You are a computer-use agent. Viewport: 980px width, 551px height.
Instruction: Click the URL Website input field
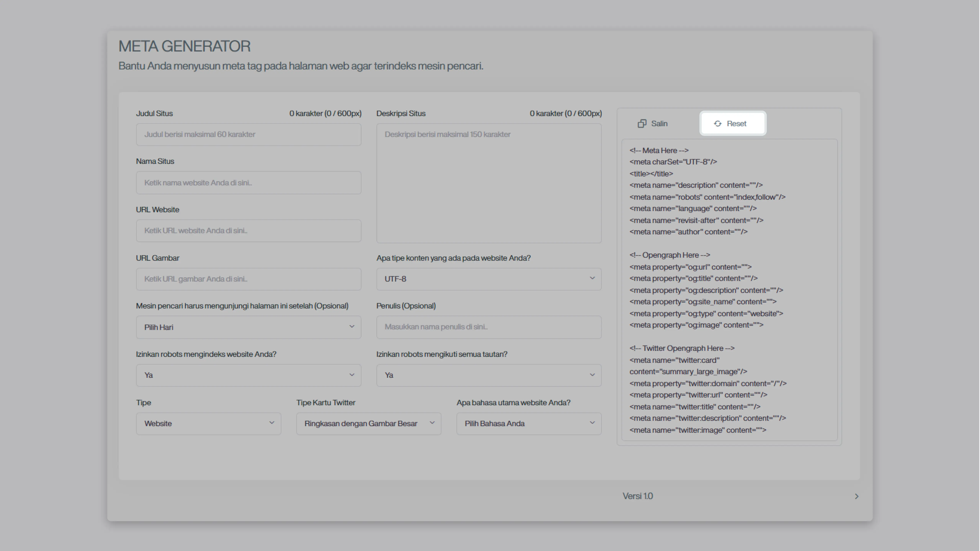[x=248, y=230]
